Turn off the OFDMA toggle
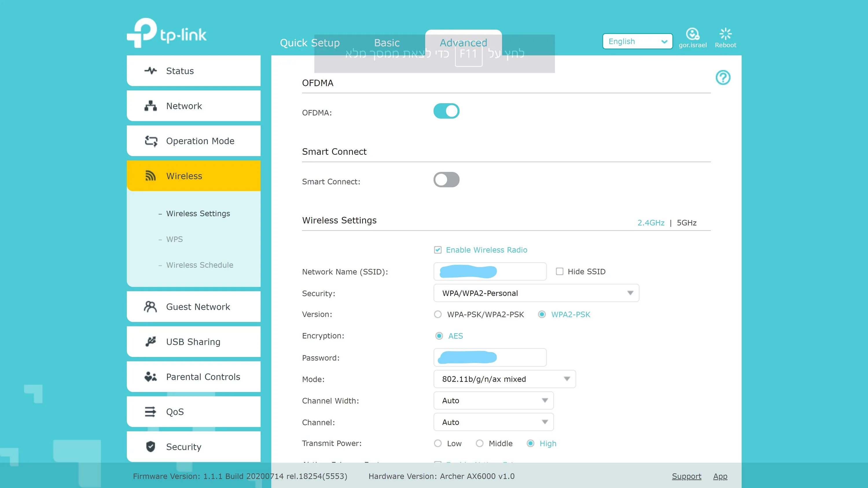 446,111
